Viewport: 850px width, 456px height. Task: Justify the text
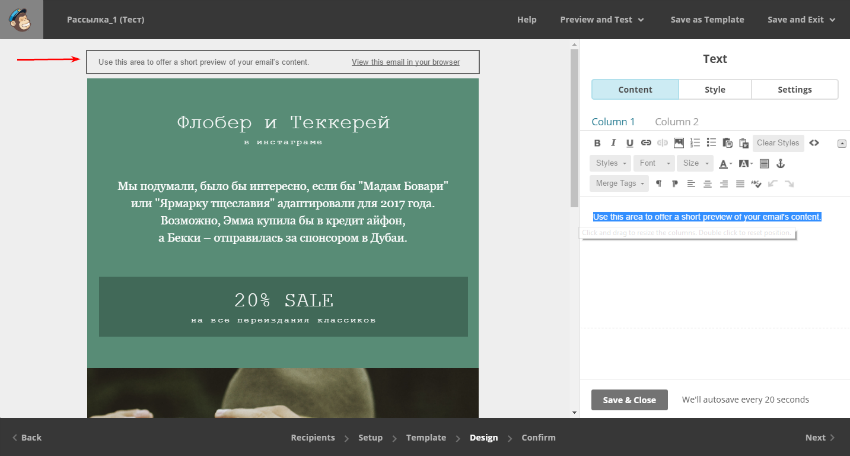[x=740, y=184]
